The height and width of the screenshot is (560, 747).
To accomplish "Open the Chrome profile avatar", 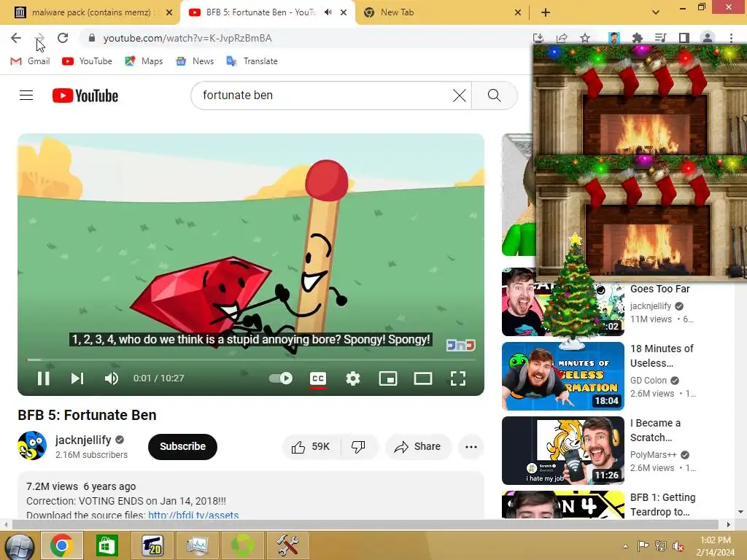I will click(x=708, y=38).
